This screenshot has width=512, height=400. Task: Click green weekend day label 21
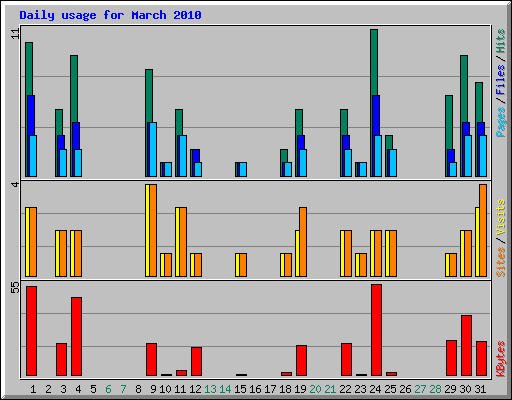point(330,389)
